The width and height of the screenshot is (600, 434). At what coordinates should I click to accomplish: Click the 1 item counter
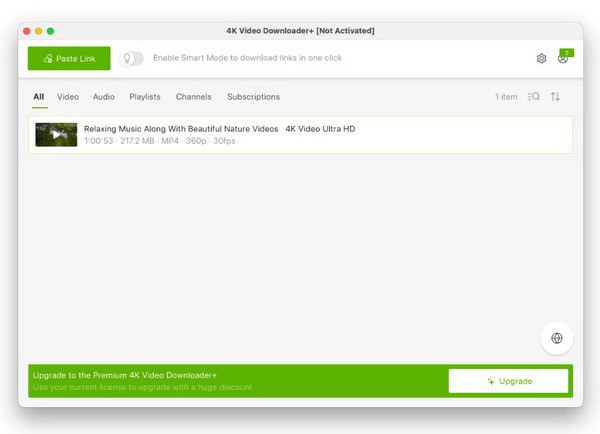pos(506,97)
